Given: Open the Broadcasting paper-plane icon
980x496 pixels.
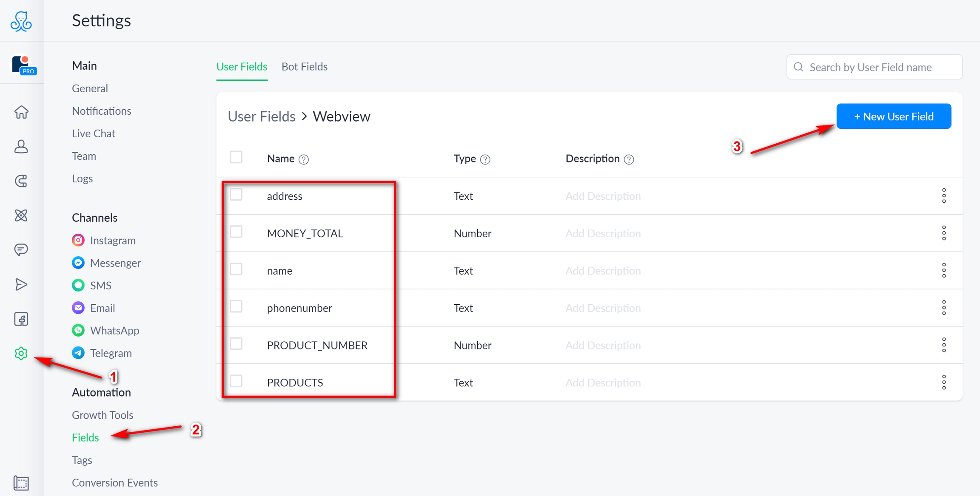Looking at the screenshot, I should pyautogui.click(x=21, y=284).
